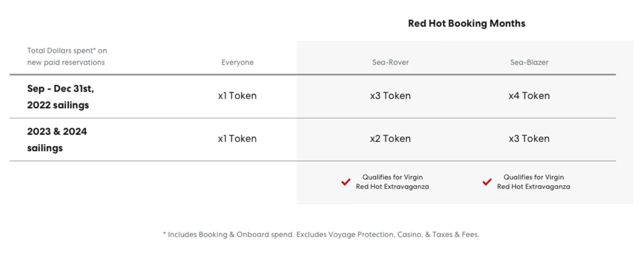
Task: Click the Red Hot Booking Months heading
Action: [466, 24]
